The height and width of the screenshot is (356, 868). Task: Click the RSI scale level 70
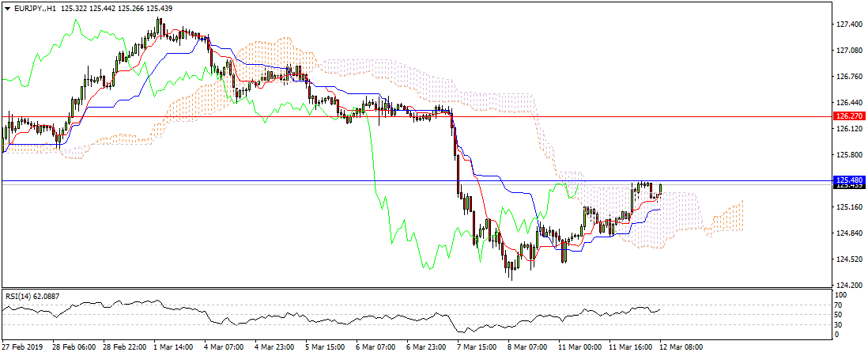[x=842, y=305]
